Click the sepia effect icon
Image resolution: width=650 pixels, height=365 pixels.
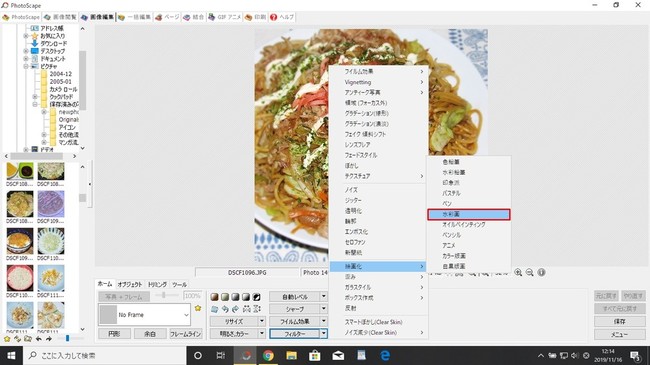[x=214, y=297]
